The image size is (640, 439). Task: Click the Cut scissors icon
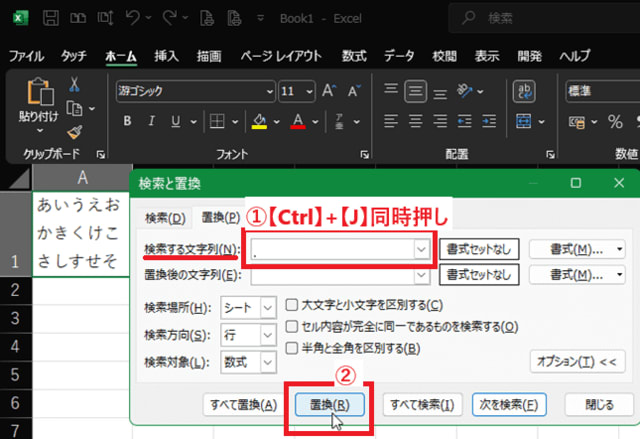[x=74, y=84]
